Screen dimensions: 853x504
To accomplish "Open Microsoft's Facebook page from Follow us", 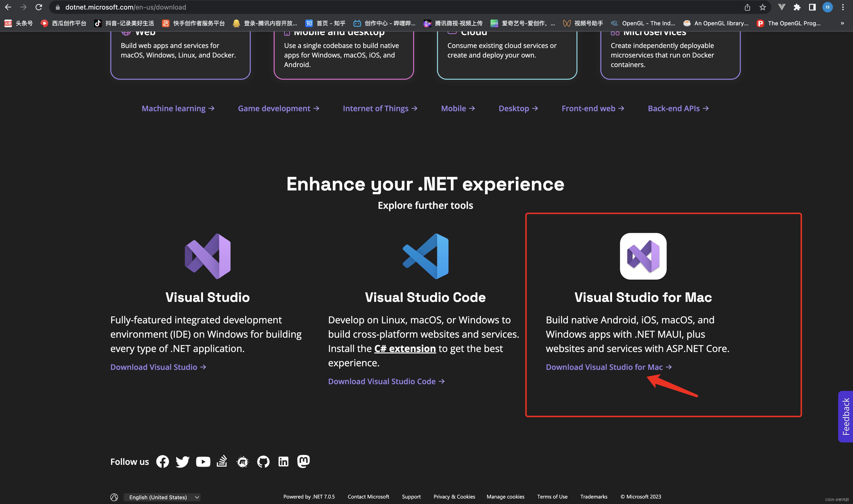I will click(x=162, y=462).
